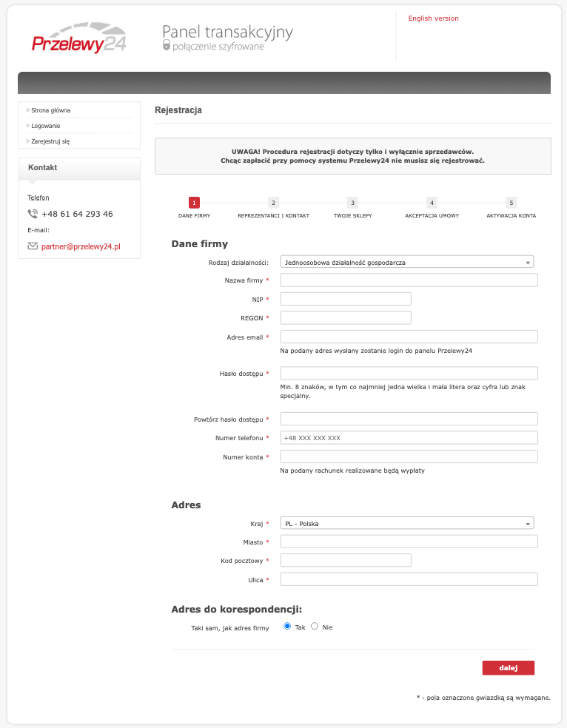
Task: Switch to English version
Action: tap(433, 18)
